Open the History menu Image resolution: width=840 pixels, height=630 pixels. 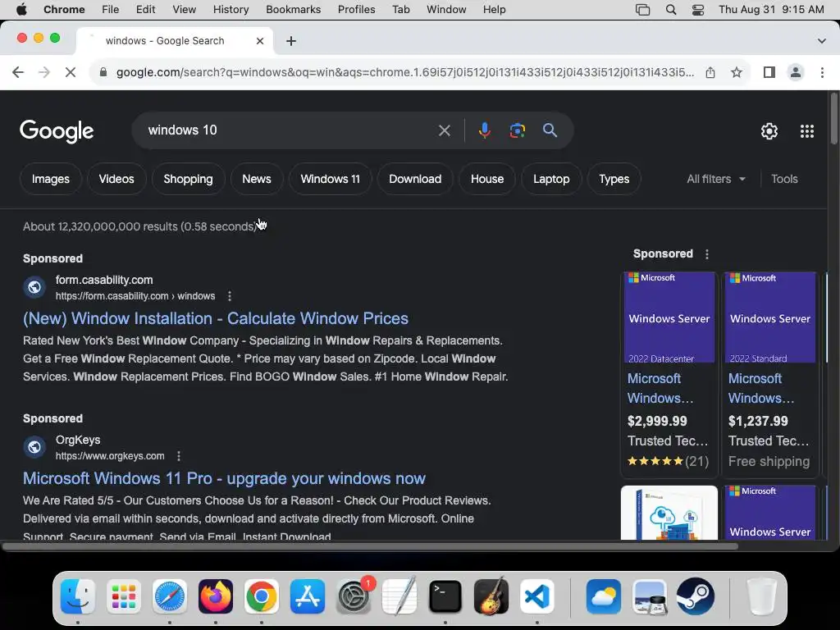(x=231, y=10)
